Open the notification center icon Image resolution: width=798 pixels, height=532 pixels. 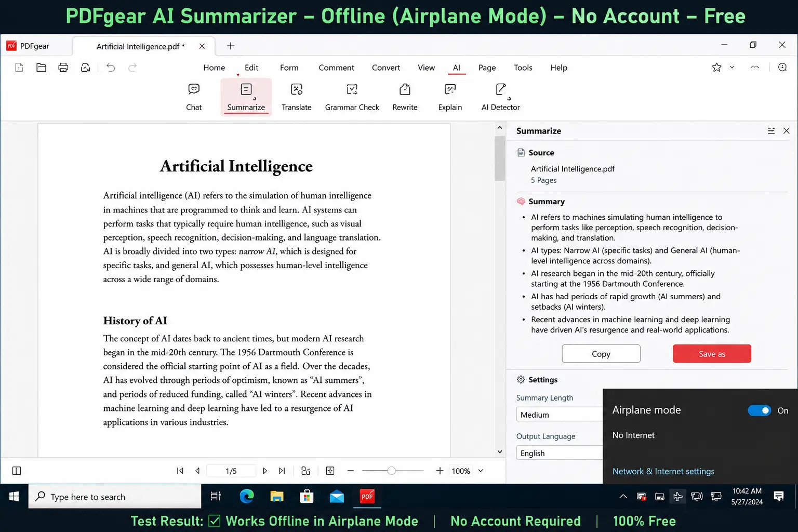point(779,497)
